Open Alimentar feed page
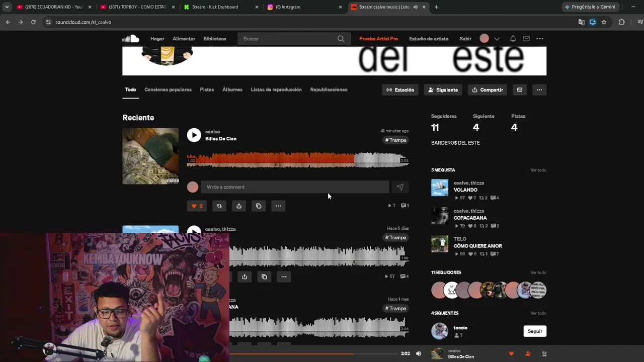The image size is (644, 362). (184, 39)
